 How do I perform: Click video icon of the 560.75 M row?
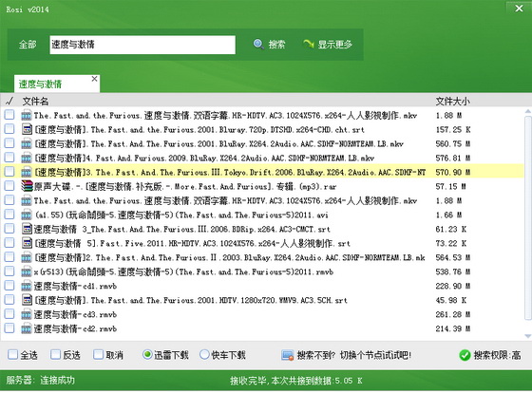tap(27, 143)
